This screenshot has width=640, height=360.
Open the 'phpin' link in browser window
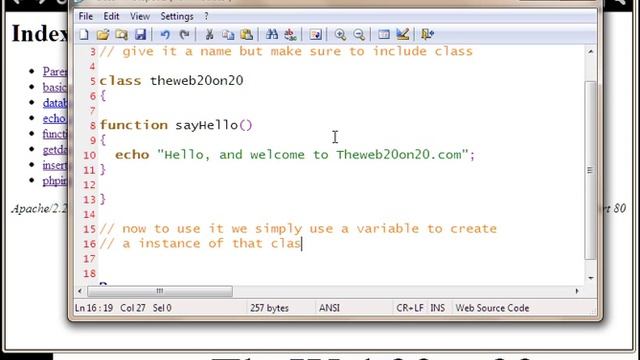pos(55,180)
